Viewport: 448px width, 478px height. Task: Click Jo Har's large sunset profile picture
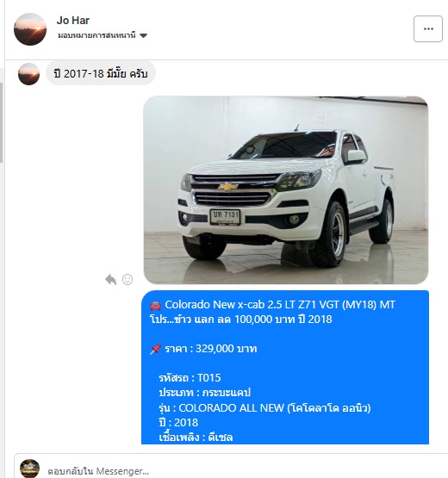[x=30, y=29]
